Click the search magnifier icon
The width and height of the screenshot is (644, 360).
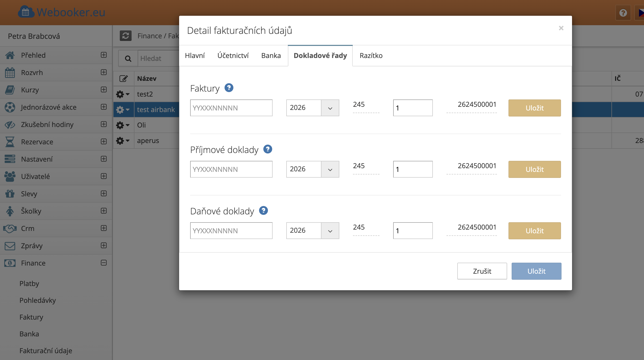(128, 59)
